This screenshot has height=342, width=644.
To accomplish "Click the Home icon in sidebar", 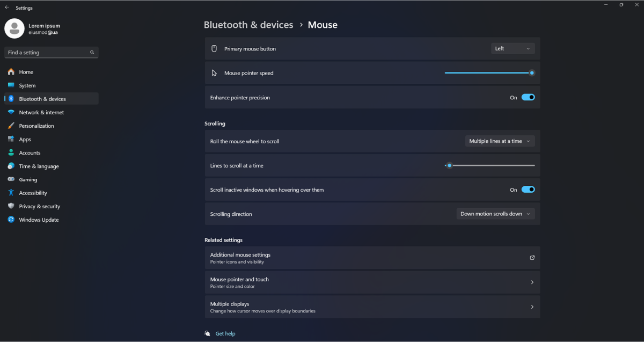I will [x=11, y=72].
